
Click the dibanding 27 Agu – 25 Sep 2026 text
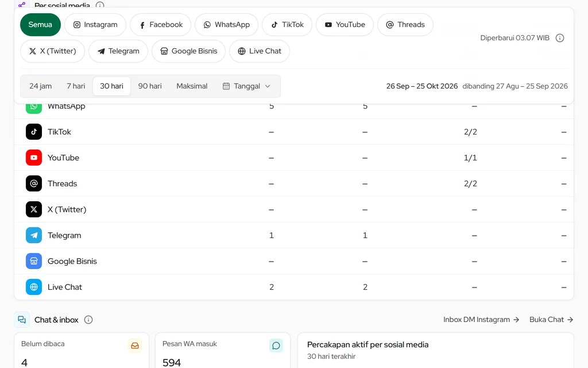tap(515, 86)
